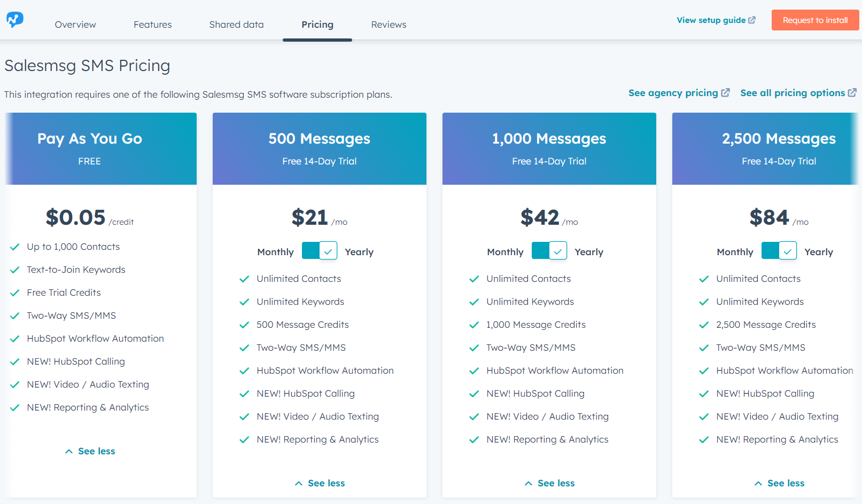The width and height of the screenshot is (862, 504).
Task: Switch to the Features tab
Action: coord(153,25)
